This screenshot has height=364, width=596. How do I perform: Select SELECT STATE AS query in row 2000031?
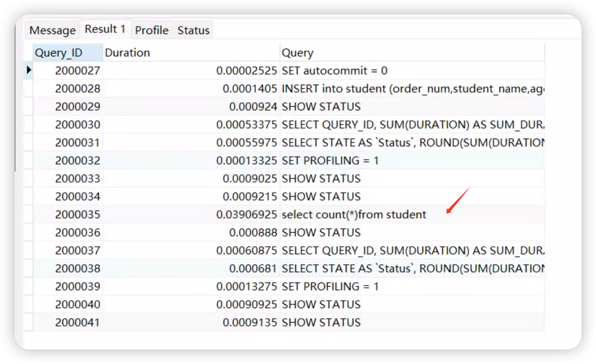click(413, 143)
